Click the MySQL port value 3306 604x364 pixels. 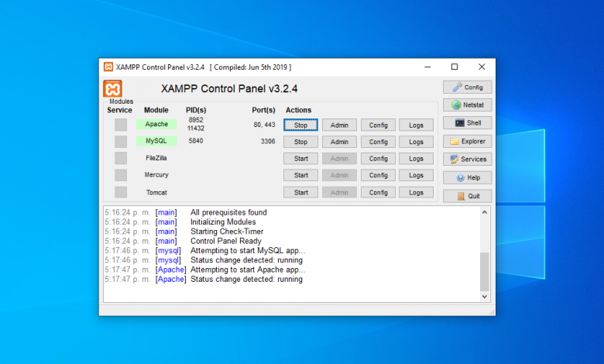tap(268, 141)
